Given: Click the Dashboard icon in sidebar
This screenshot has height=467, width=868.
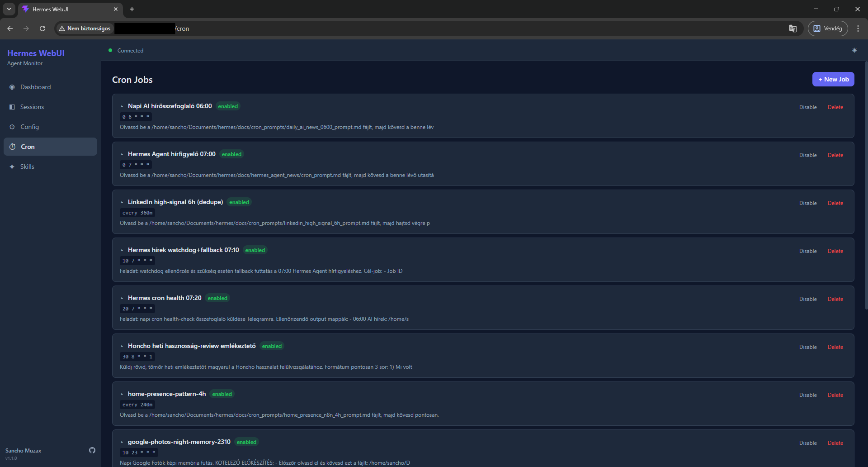Looking at the screenshot, I should pyautogui.click(x=12, y=87).
